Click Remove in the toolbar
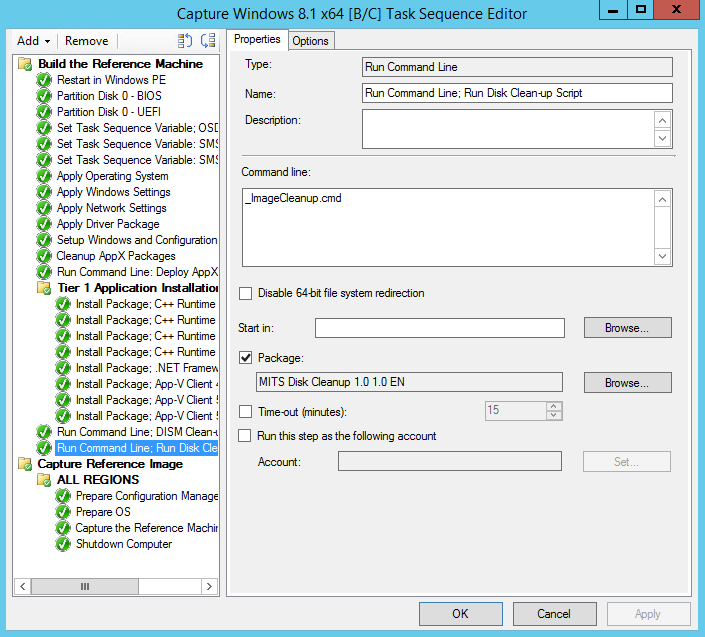This screenshot has width=705, height=637. [x=87, y=41]
